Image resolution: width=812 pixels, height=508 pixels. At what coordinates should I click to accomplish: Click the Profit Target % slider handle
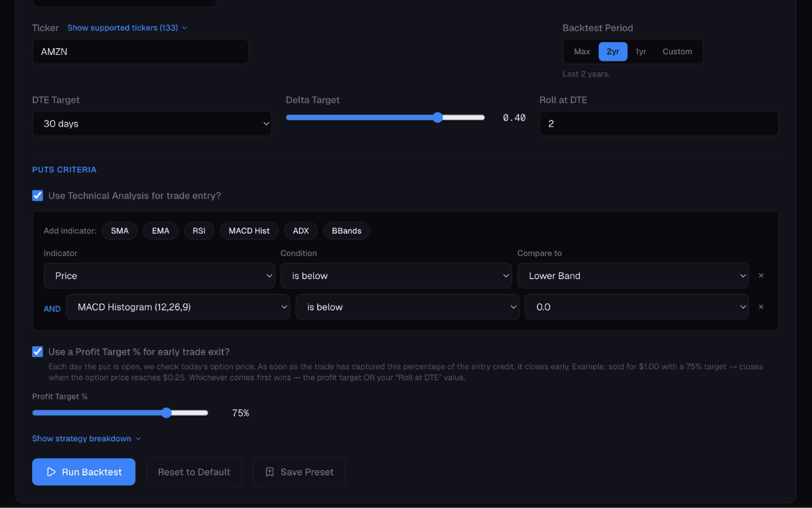(166, 412)
